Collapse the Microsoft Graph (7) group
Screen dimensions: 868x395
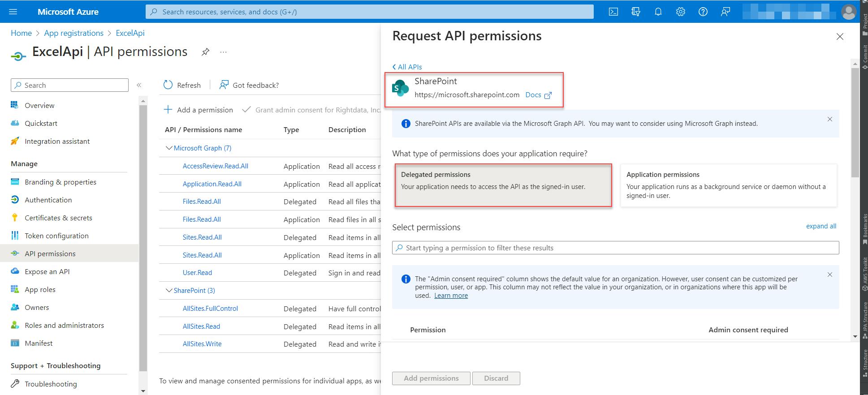pyautogui.click(x=169, y=148)
